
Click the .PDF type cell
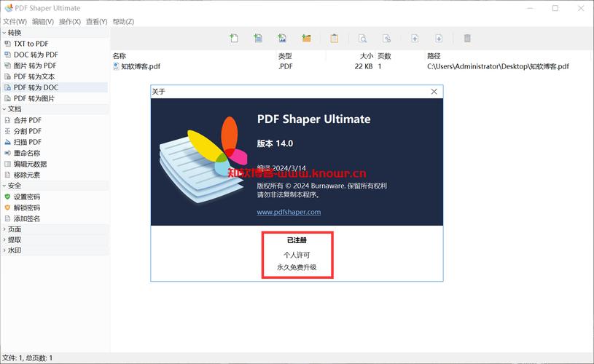click(x=285, y=66)
